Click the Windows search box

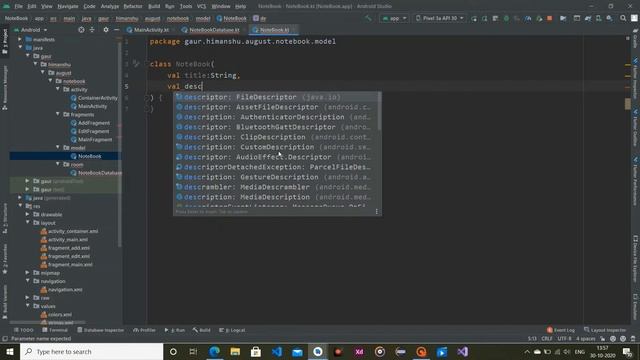click(x=92, y=351)
